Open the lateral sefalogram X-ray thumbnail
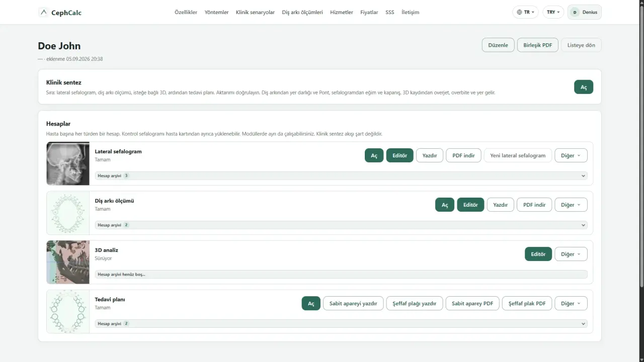The height and width of the screenshot is (362, 644). 68,163
